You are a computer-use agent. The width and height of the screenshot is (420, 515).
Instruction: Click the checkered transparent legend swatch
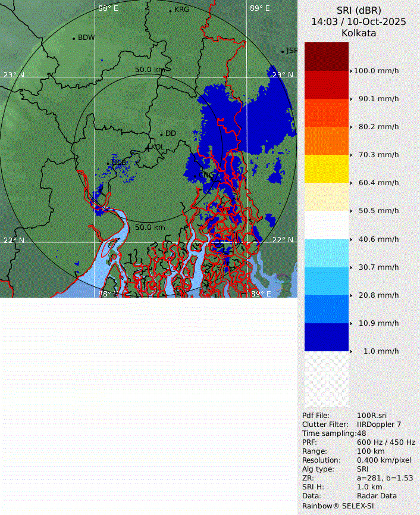tap(326, 379)
